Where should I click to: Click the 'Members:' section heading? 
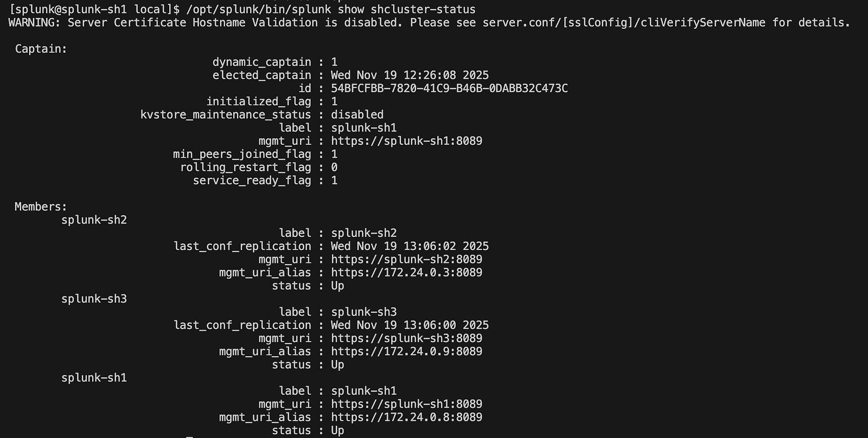pos(41,207)
